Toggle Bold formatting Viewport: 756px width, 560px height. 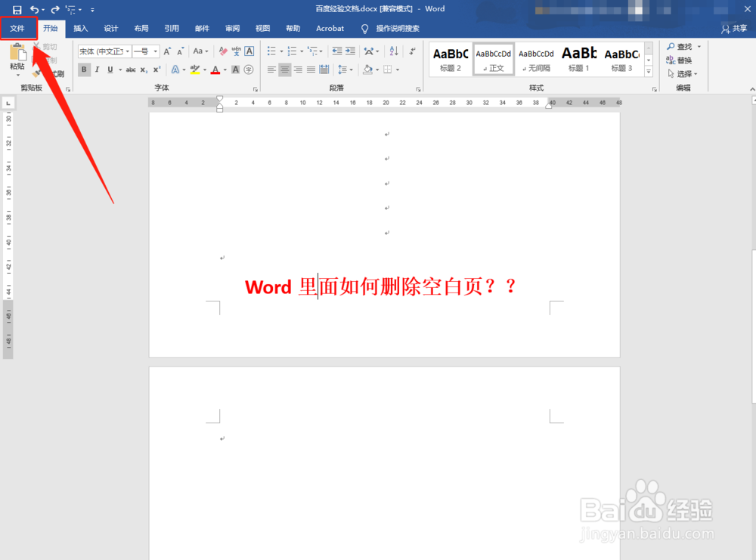pyautogui.click(x=84, y=70)
